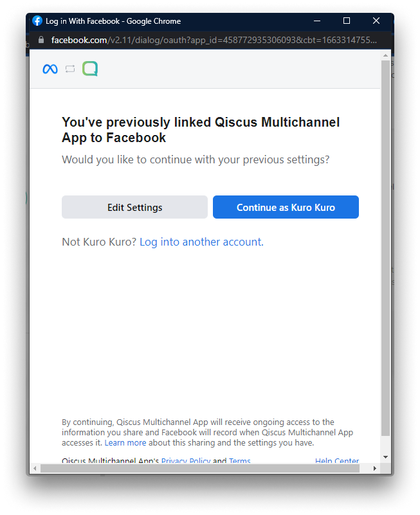Click the Qiscus green chat logo
This screenshot has height=515, width=420.
(90, 69)
